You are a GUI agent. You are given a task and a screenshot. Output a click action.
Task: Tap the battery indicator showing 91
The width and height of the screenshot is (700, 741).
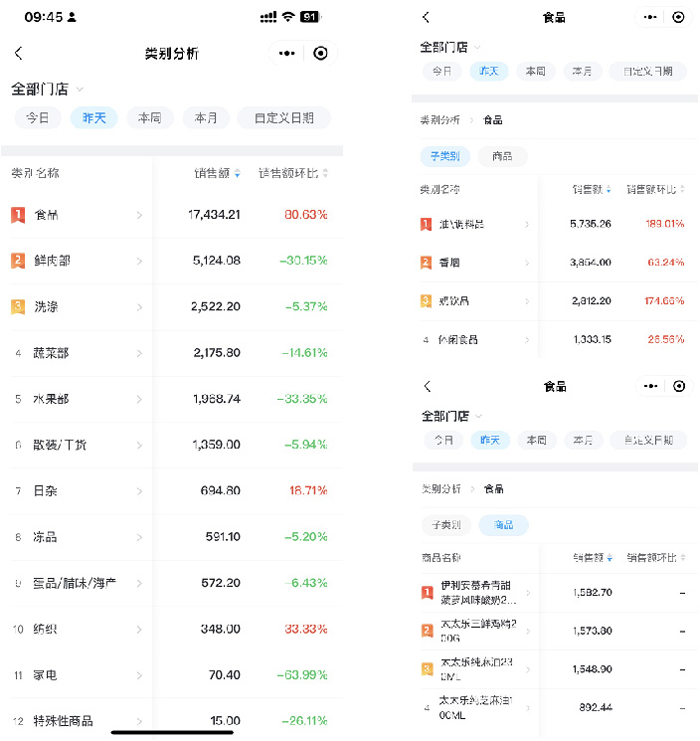tap(310, 17)
